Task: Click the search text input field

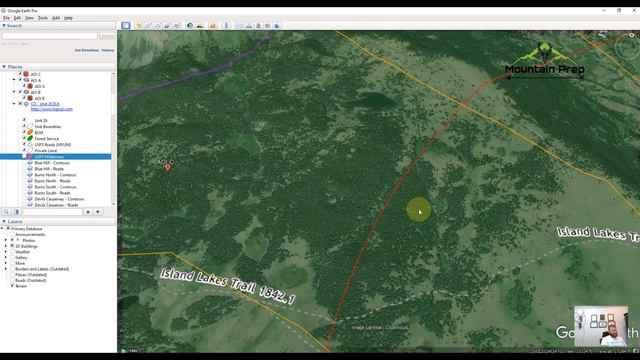Action: (49, 36)
